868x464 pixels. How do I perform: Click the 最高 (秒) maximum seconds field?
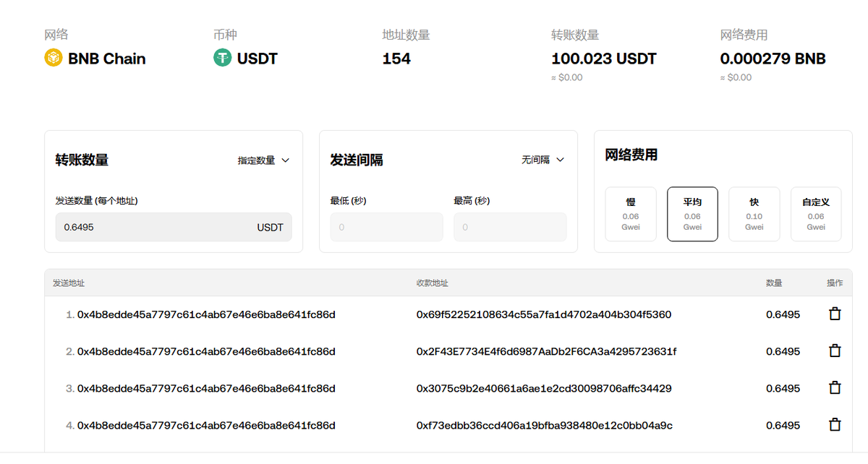pos(510,227)
